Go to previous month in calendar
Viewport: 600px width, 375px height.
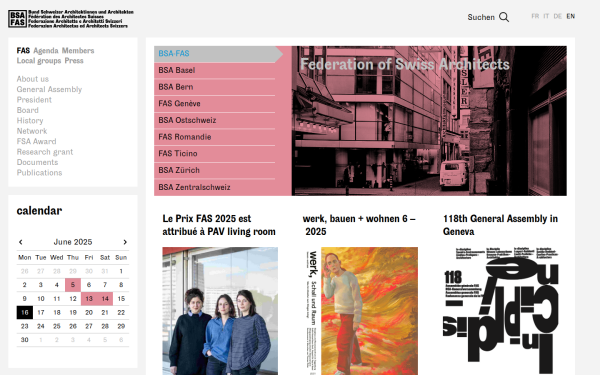21,242
